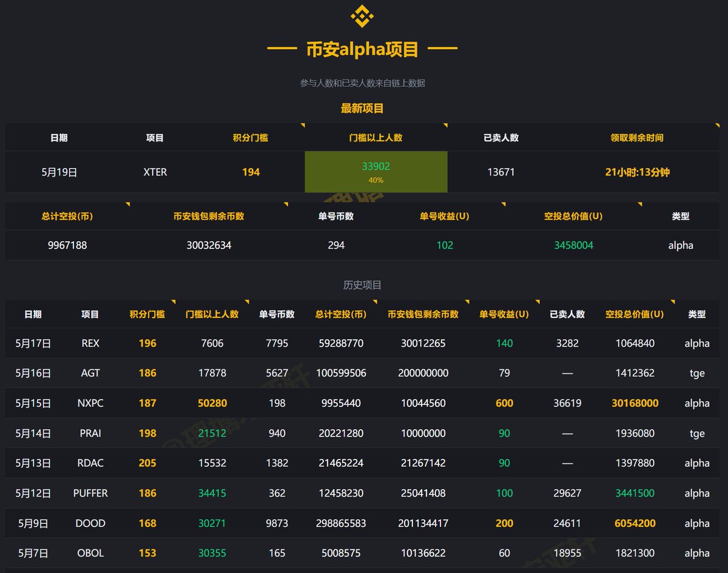Image resolution: width=728 pixels, height=573 pixels.
Task: Click 总计空投(币) header in history table
Action: pos(341,314)
